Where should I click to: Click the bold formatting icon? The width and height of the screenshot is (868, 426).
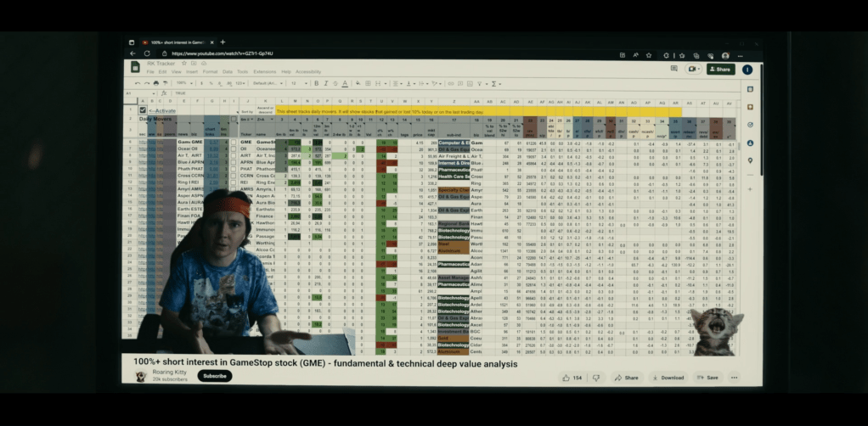click(x=316, y=84)
